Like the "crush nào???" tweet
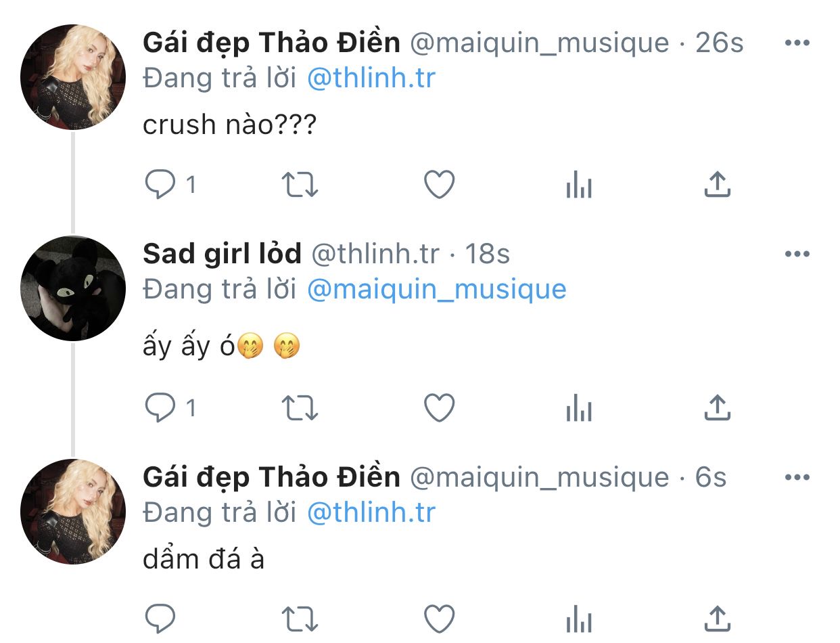 pyautogui.click(x=439, y=184)
